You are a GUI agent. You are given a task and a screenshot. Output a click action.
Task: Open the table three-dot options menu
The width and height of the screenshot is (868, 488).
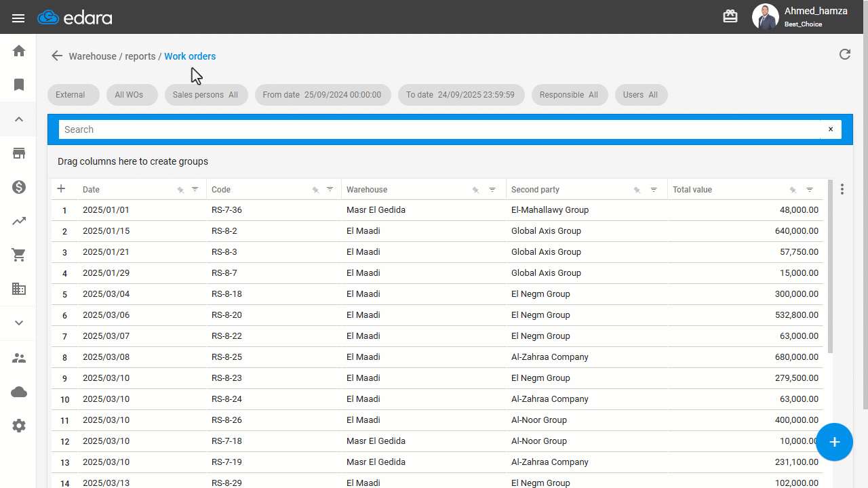coord(842,189)
